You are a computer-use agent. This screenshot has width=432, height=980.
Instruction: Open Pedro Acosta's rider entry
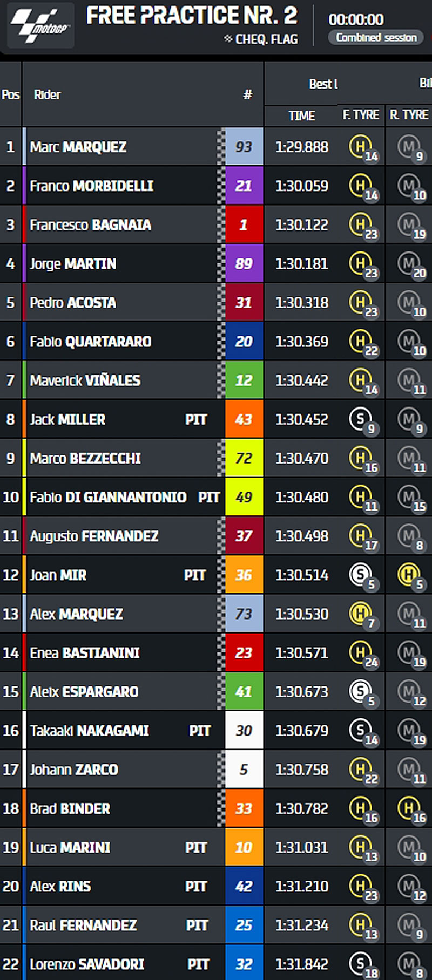tap(73, 303)
